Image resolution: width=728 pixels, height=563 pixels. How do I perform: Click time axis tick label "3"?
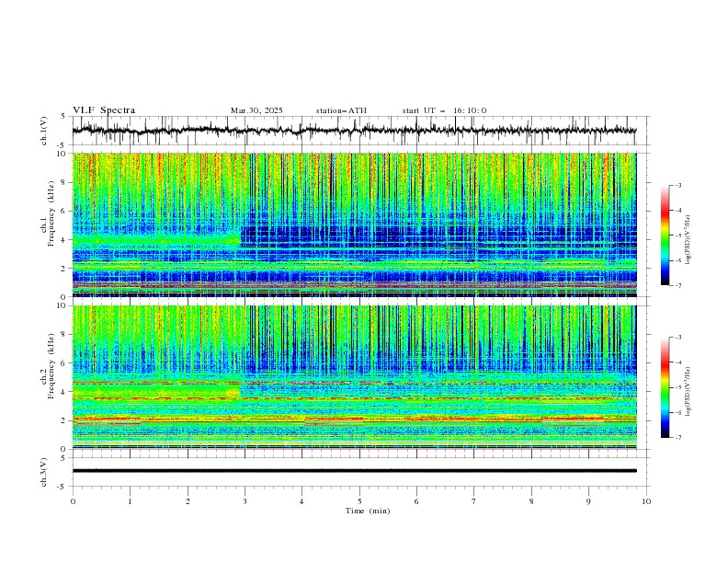click(x=245, y=501)
